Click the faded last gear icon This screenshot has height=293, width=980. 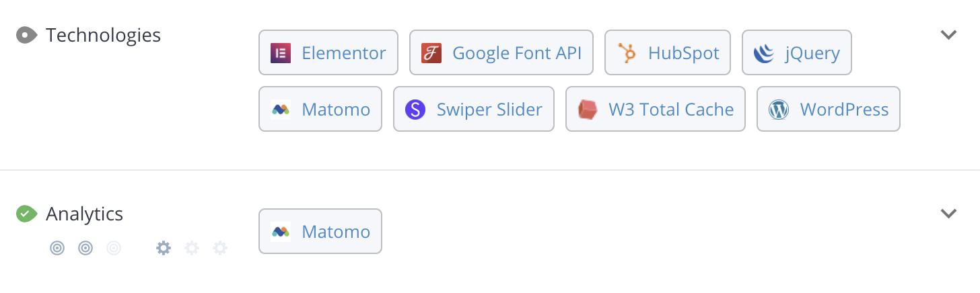pyautogui.click(x=220, y=249)
